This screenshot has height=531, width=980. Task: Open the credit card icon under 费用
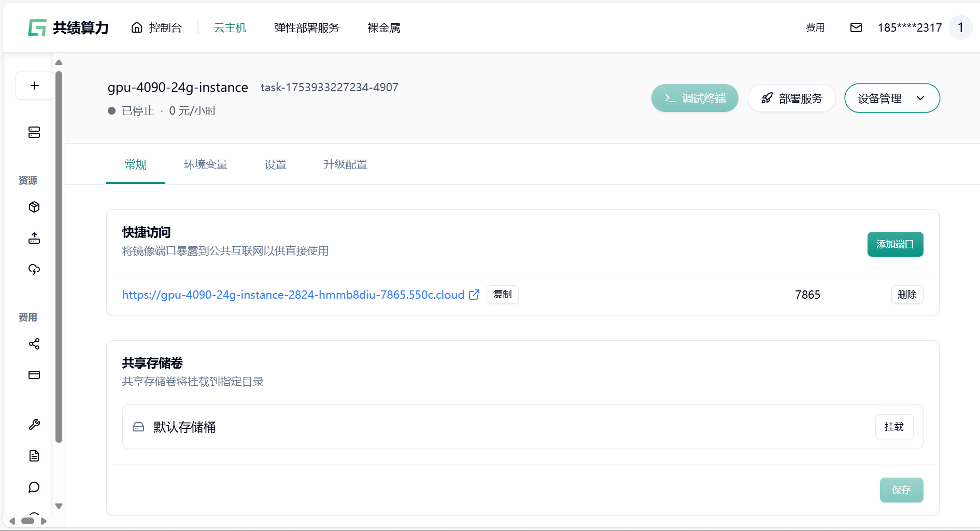(x=34, y=375)
